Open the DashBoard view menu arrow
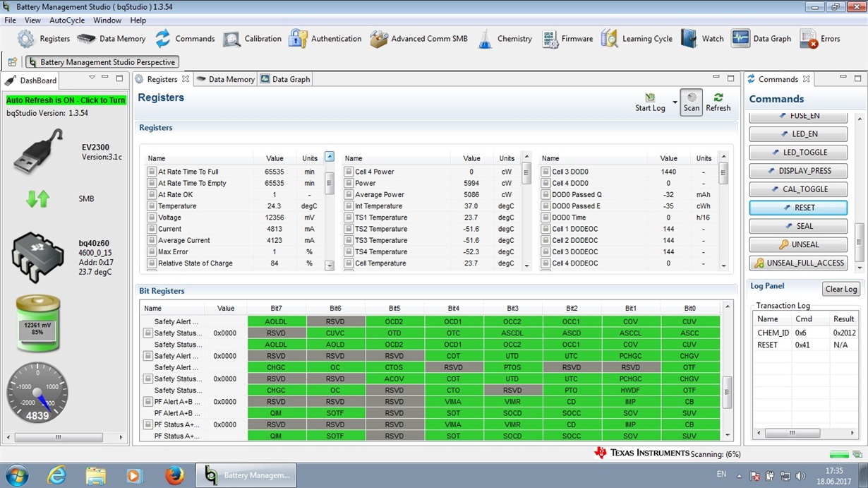This screenshot has height=488, width=868. click(92, 78)
